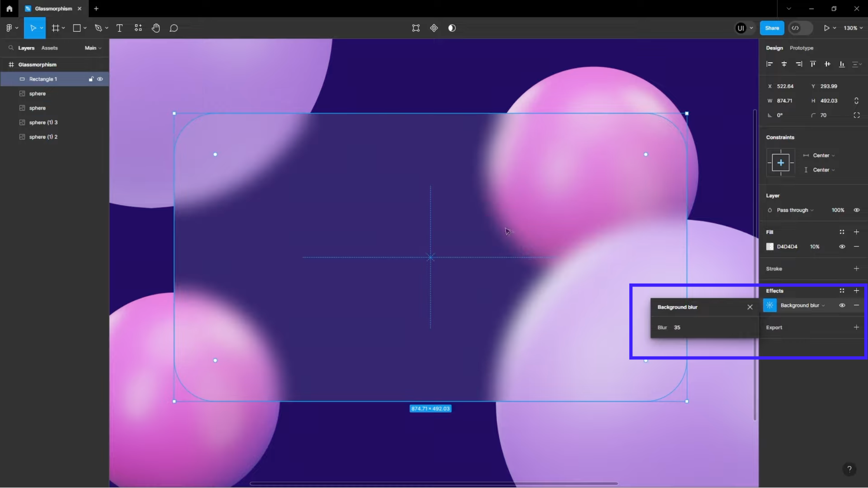Select the Comment tool

pyautogui.click(x=174, y=28)
